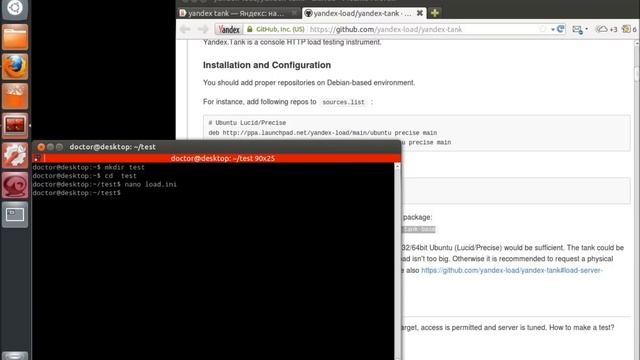Go forward with the browser forward arrow
Image resolution: width=640 pixels, height=360 pixels.
pos(202,29)
